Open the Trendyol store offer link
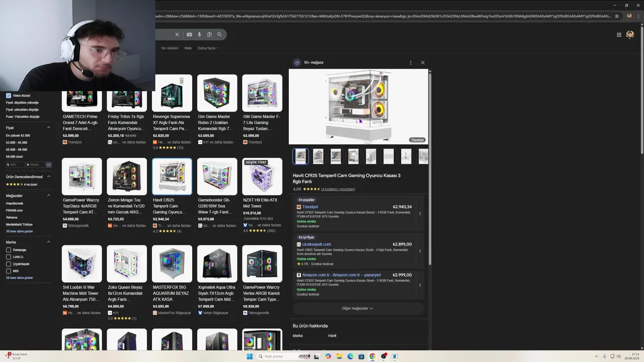Viewport: 644px width, 362px height. coord(310,207)
